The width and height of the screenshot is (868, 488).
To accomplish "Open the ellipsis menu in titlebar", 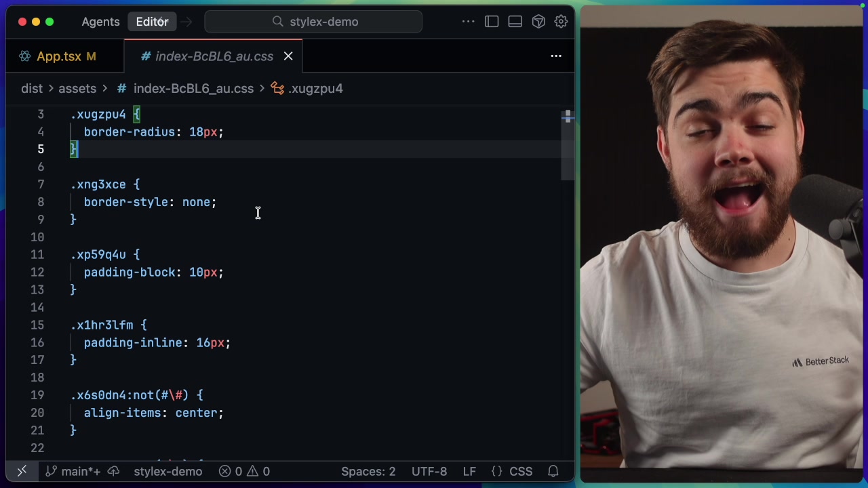I will tap(468, 21).
